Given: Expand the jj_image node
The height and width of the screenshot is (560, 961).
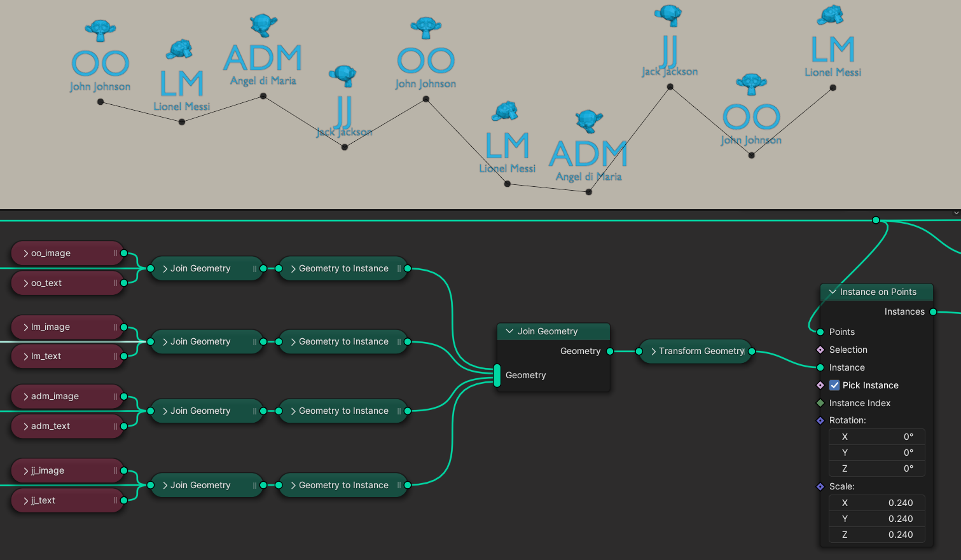Looking at the screenshot, I should (26, 470).
